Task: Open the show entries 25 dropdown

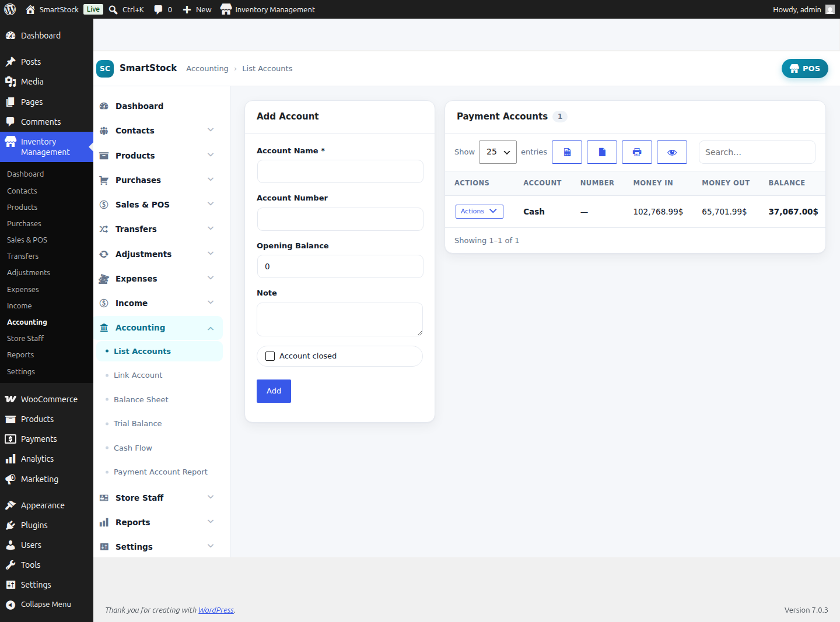Action: [498, 152]
